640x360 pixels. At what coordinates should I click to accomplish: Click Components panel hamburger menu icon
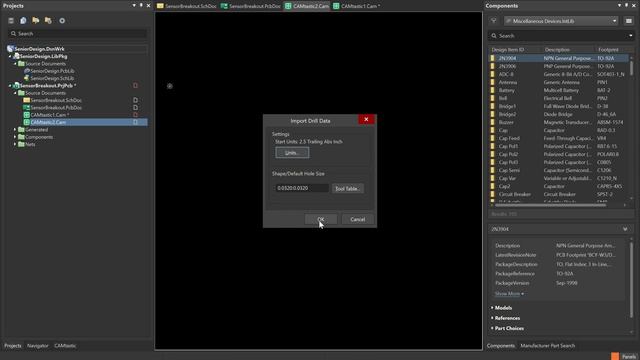(x=629, y=21)
